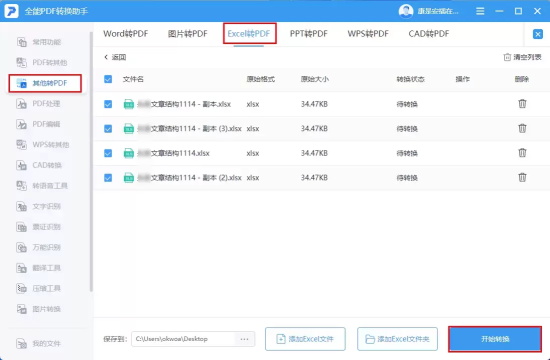The height and width of the screenshot is (360, 550).
Task: Click the xlsx format cell of 文章结构1114.xlsx
Action: pyautogui.click(x=253, y=153)
